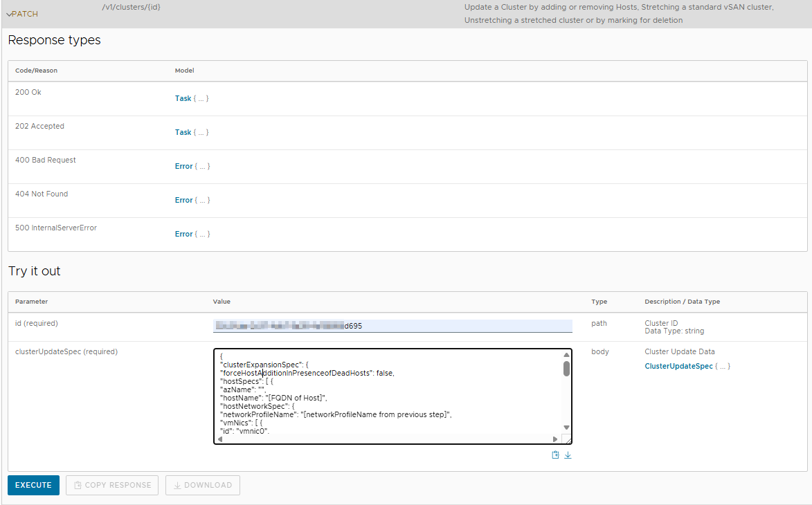This screenshot has height=505, width=812.
Task: Expand the Error model for 400 Bad Request
Action: click(x=183, y=167)
